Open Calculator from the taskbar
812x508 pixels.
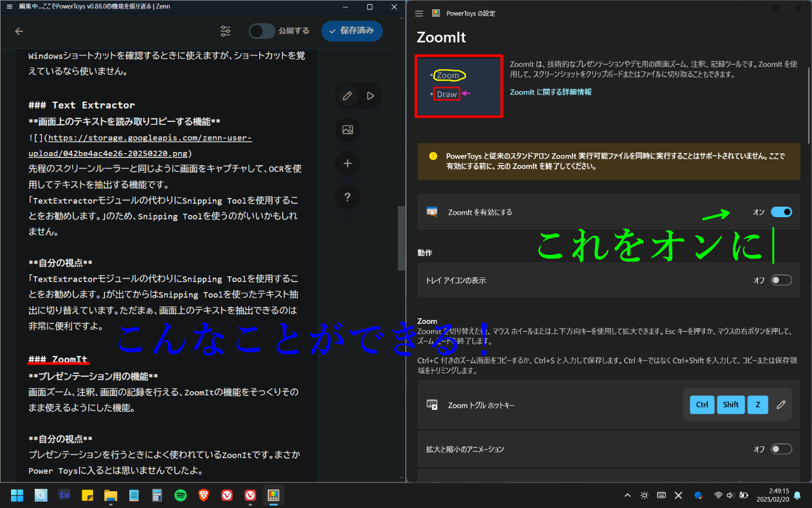(157, 495)
